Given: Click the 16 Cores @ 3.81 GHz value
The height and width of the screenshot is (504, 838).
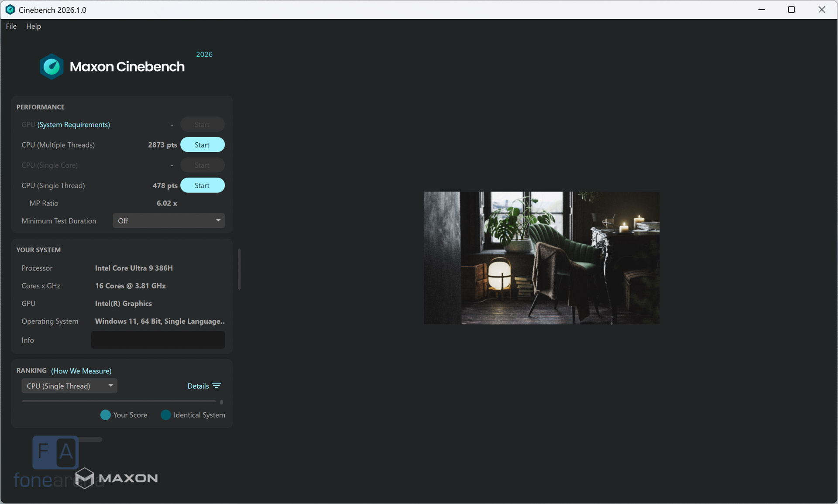Looking at the screenshot, I should click(131, 286).
